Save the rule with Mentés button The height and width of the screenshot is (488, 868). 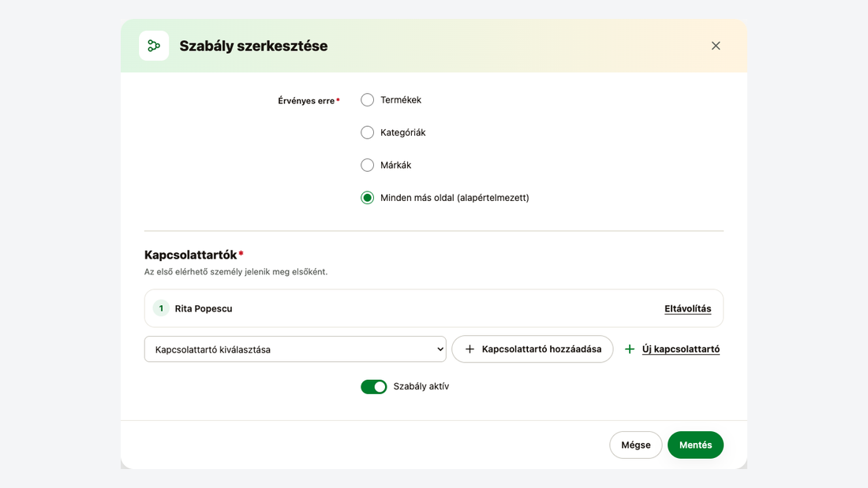pos(695,445)
